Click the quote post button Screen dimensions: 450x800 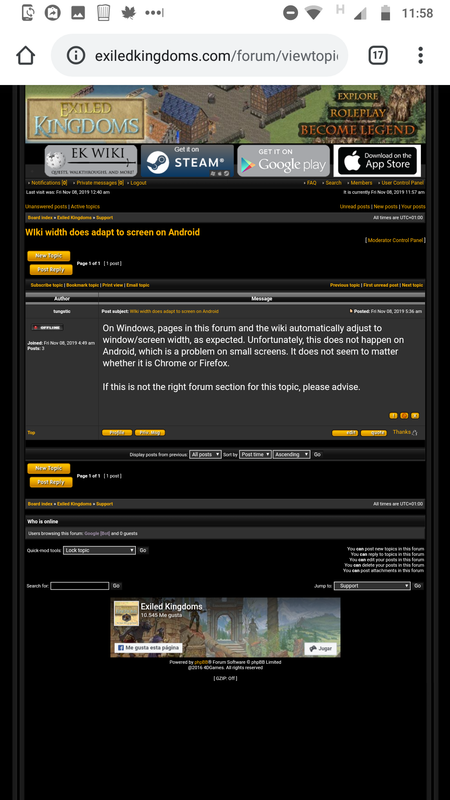pyautogui.click(x=373, y=433)
